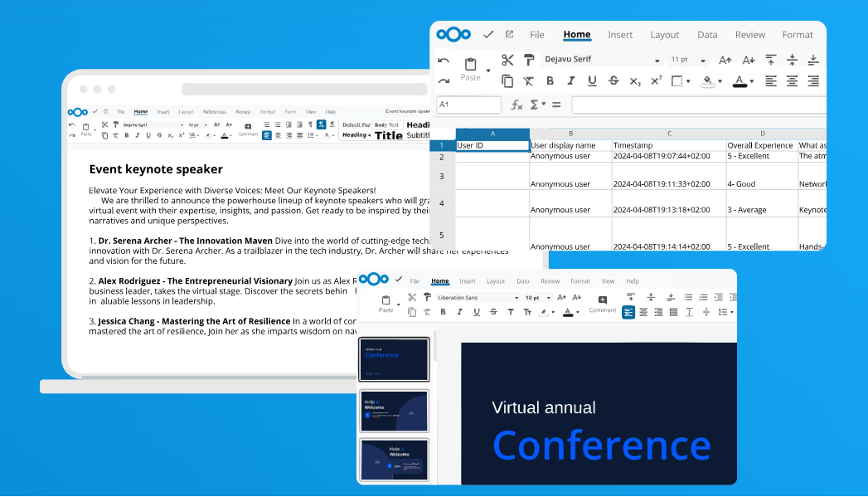Clear direct formatting in the spreadsheet toolbar
The image size is (868, 497).
(529, 81)
